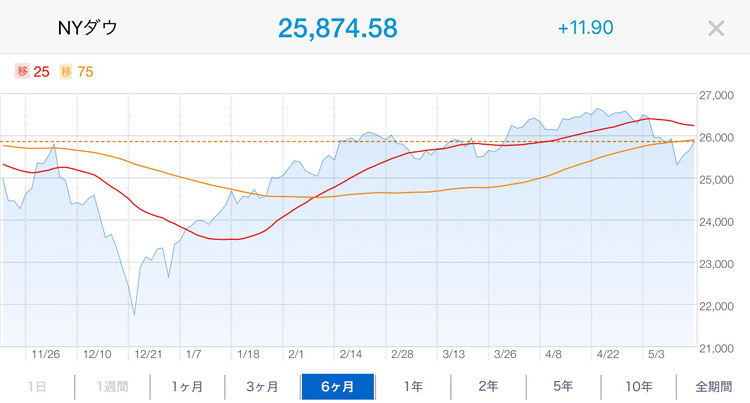Click the 4/22 date marker on axis
This screenshot has height=403, width=750.
click(608, 354)
